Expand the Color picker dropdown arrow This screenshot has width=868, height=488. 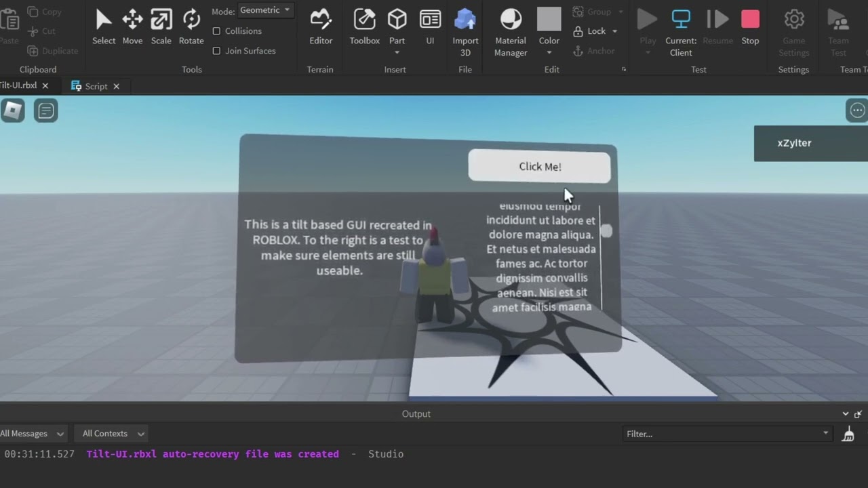tap(549, 52)
